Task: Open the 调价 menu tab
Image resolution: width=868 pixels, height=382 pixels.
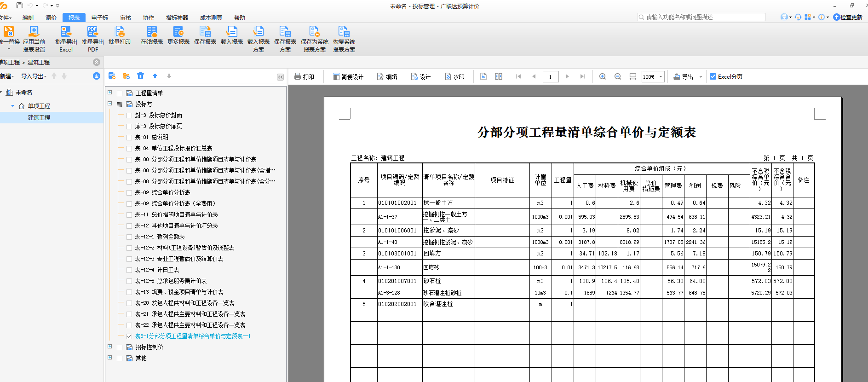Action: (51, 18)
